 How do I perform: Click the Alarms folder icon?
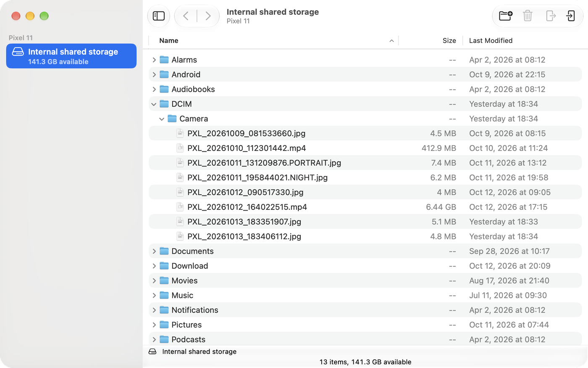[164, 60]
